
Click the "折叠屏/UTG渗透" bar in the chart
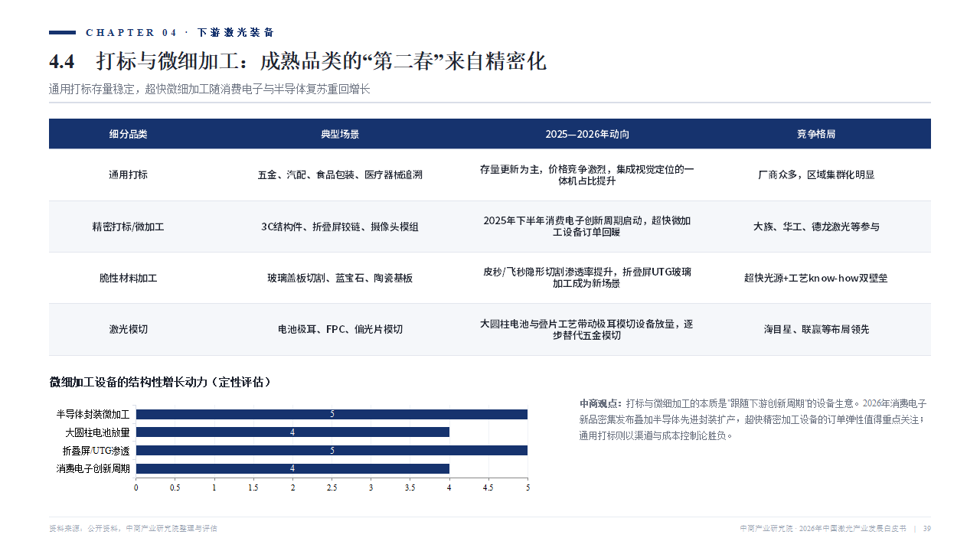(x=332, y=450)
